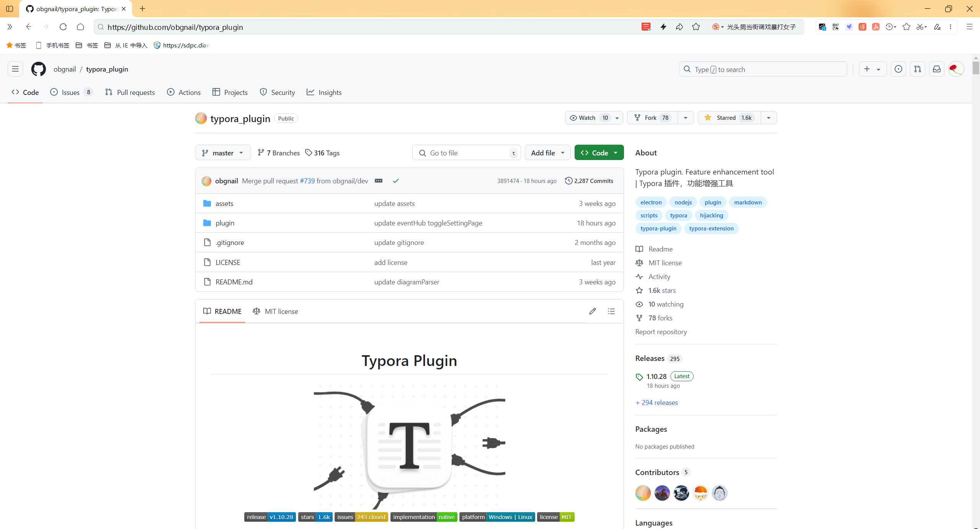Click Report repository link
This screenshot has width=980, height=529.
tap(661, 331)
